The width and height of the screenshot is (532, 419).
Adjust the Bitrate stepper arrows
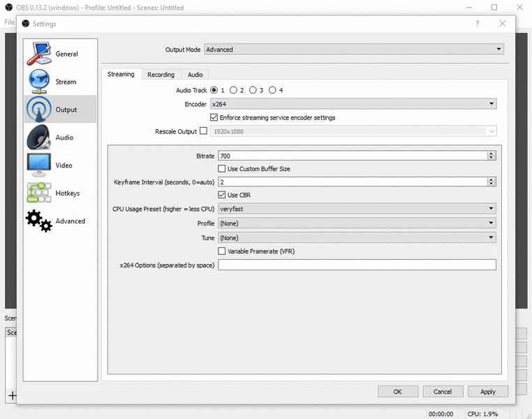[x=492, y=156]
